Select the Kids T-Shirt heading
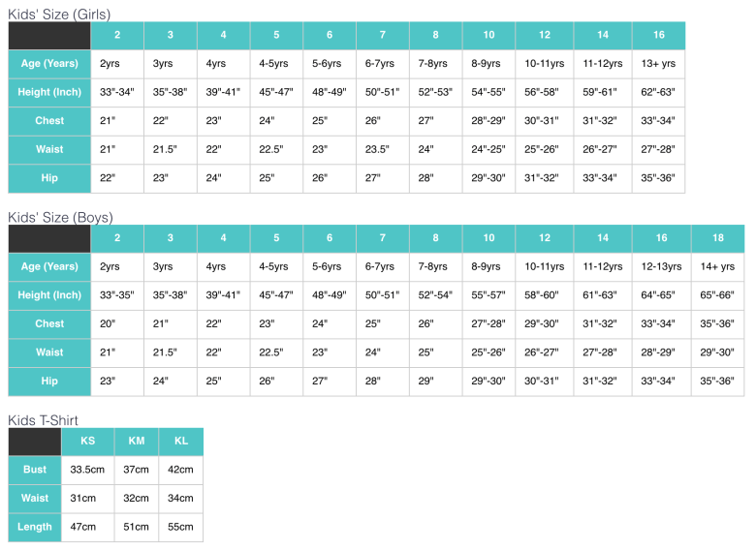This screenshot has height=551, width=756. (x=43, y=420)
